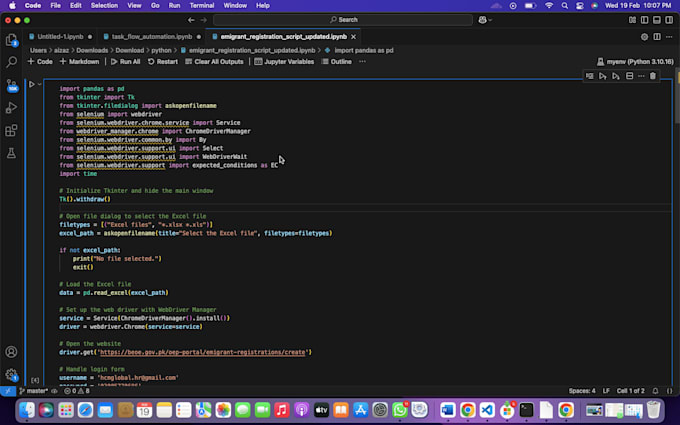Click the 'python' breadcrumb folder
This screenshot has width=680, height=425.
161,50
